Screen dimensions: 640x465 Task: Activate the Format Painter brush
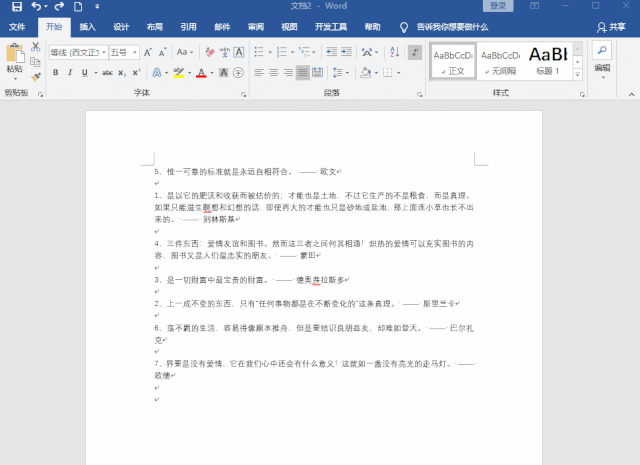[36, 76]
